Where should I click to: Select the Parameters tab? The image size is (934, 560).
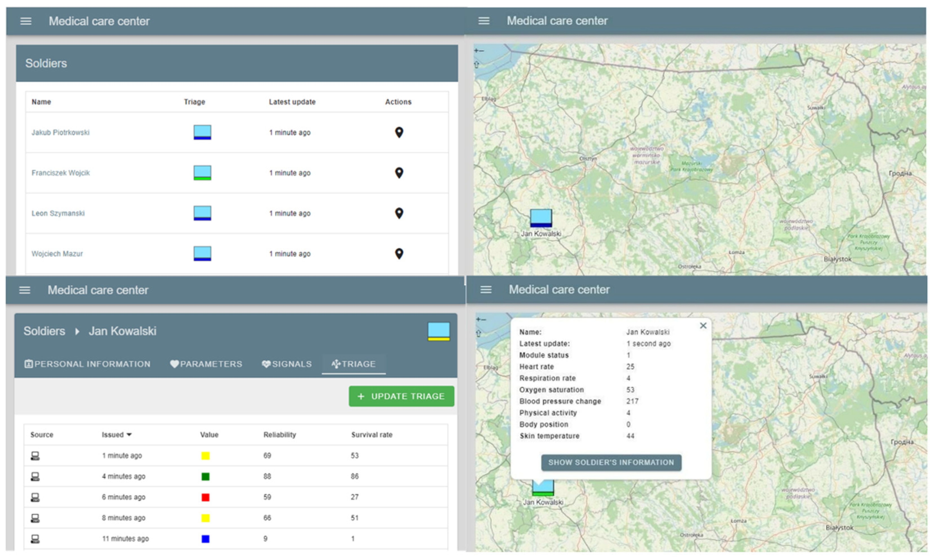coord(206,364)
